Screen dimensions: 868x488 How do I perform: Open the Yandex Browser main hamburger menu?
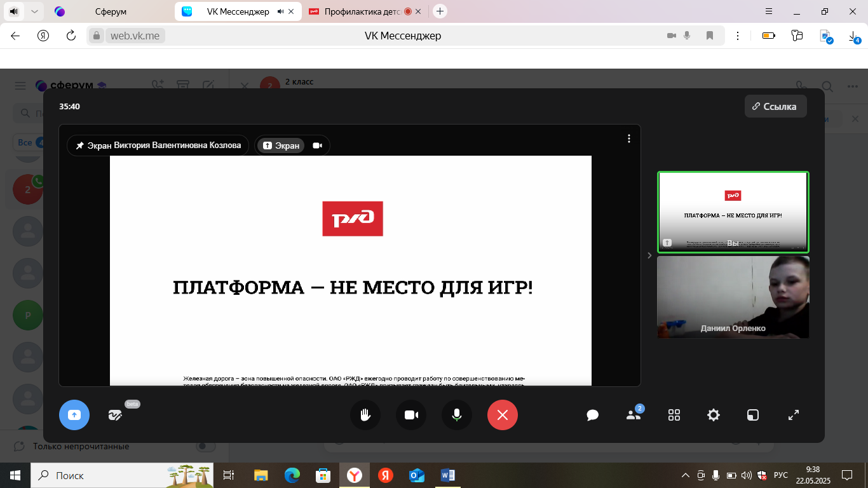769,11
